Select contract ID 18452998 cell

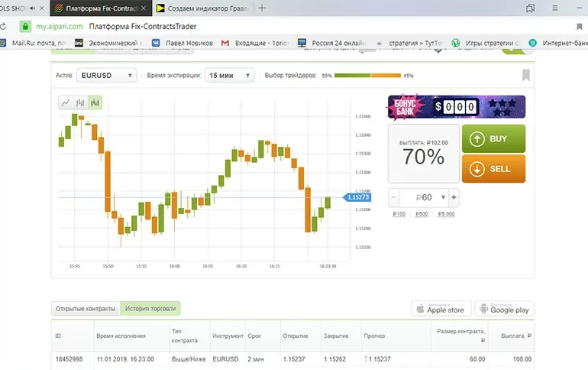pos(69,359)
